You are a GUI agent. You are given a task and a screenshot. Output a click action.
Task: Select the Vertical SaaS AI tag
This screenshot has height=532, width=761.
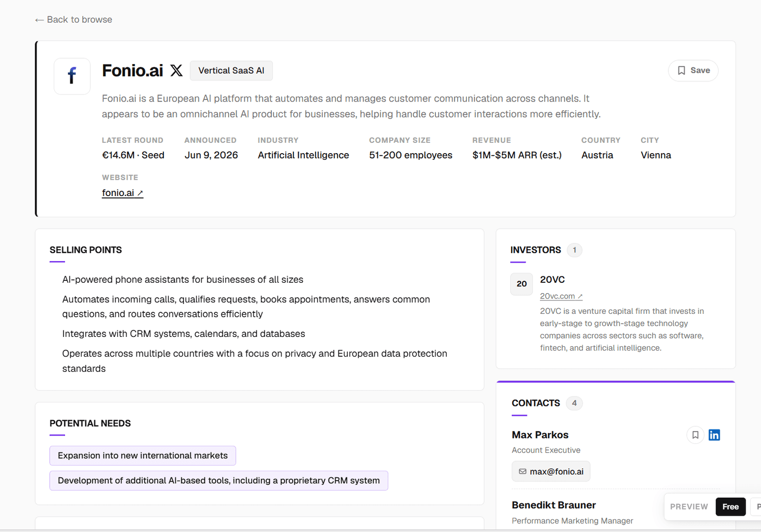pyautogui.click(x=231, y=70)
